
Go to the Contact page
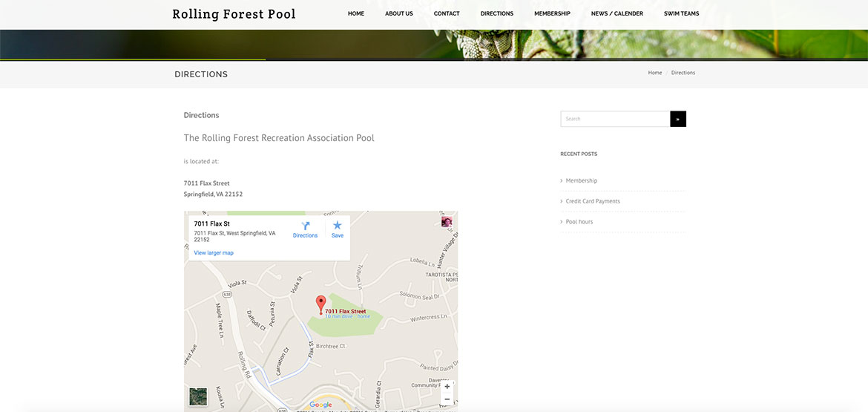point(447,14)
